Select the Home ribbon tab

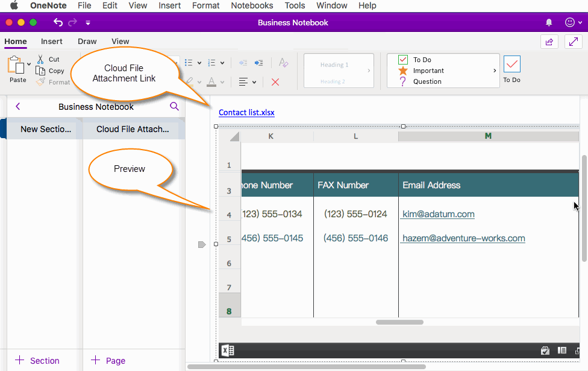click(x=16, y=41)
